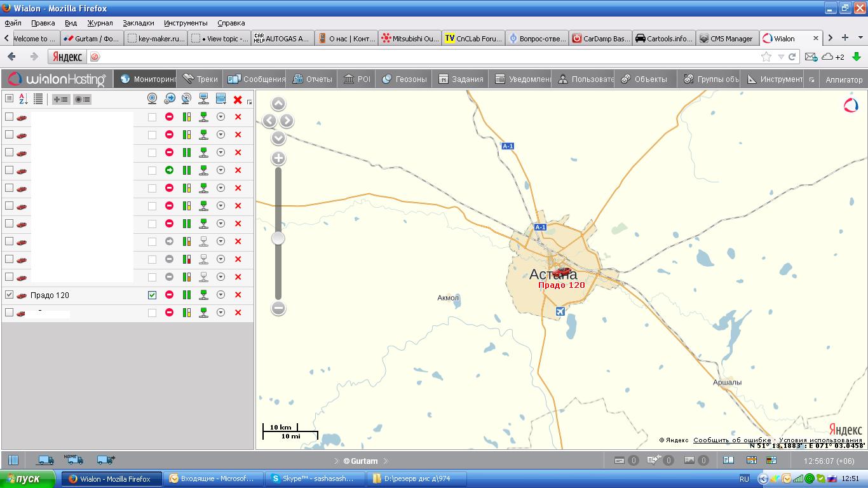Screen dimensions: 868x488
Task: Delete Прадо 120 from the list
Action: (x=238, y=295)
